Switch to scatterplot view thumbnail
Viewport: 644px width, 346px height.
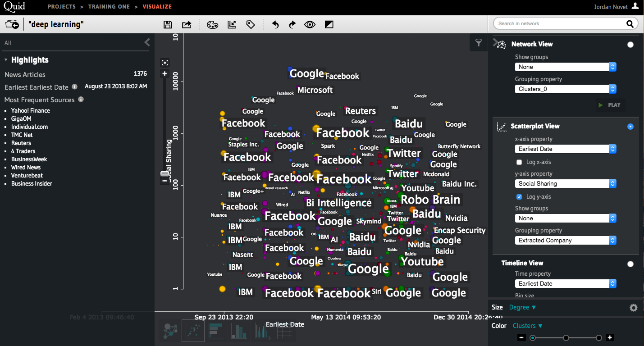tap(192, 331)
